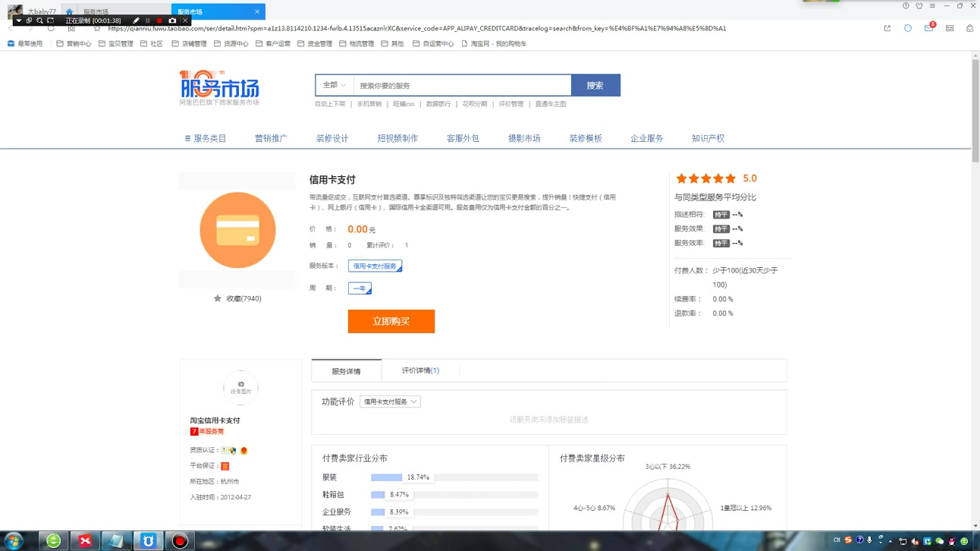Take a snapshot with the recorder's camera icon
The width and height of the screenshot is (980, 551).
172,20
